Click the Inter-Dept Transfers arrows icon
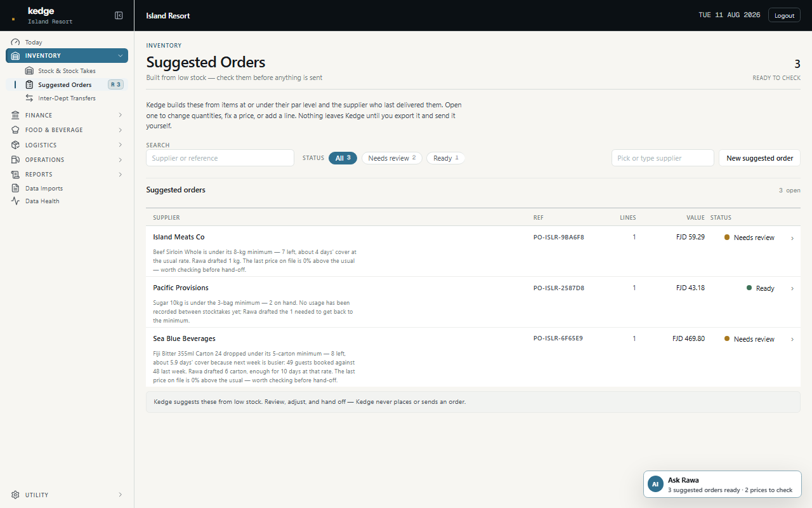The height and width of the screenshot is (508, 812). click(29, 98)
